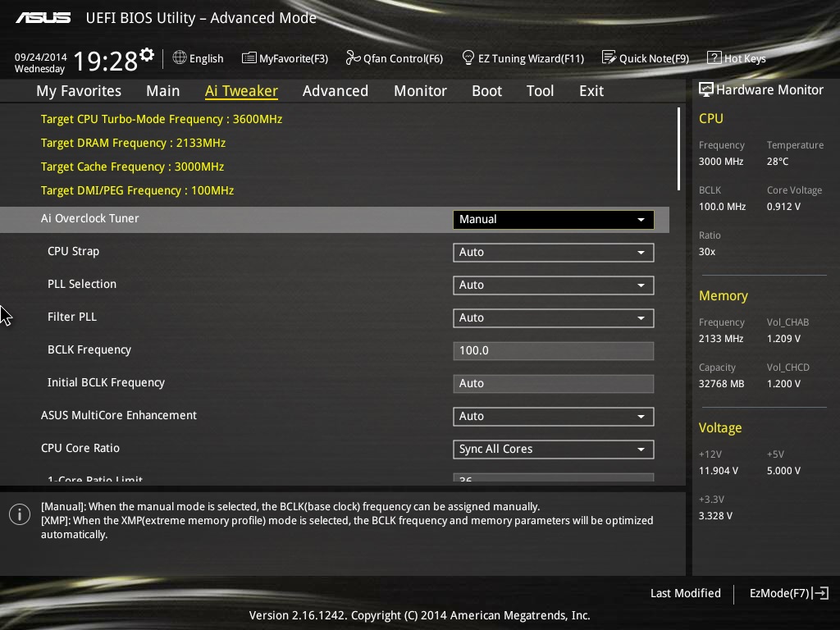Click the 28°C temperature value
The height and width of the screenshot is (630, 840).
coord(778,162)
